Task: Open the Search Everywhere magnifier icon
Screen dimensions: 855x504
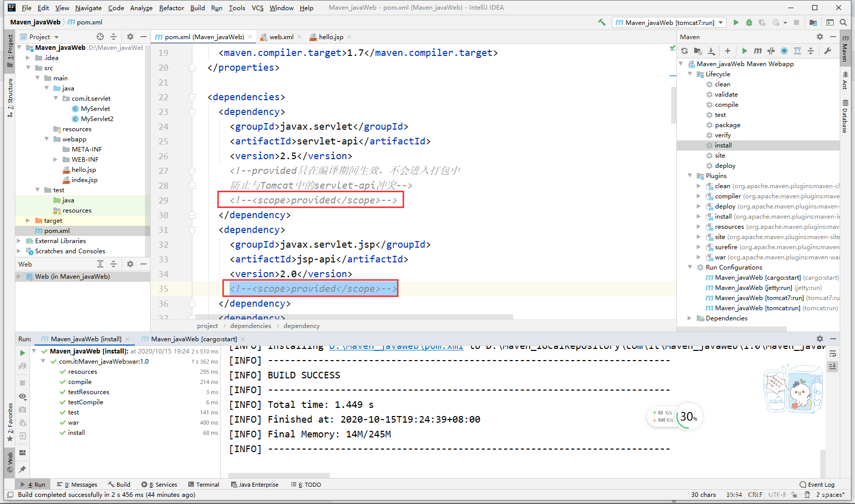Action: [843, 22]
